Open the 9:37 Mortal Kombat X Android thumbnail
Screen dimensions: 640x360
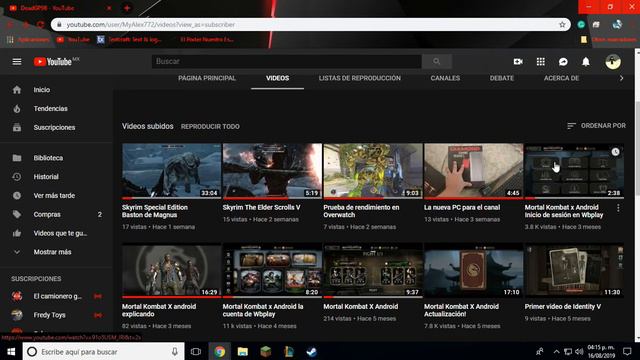[x=373, y=270]
